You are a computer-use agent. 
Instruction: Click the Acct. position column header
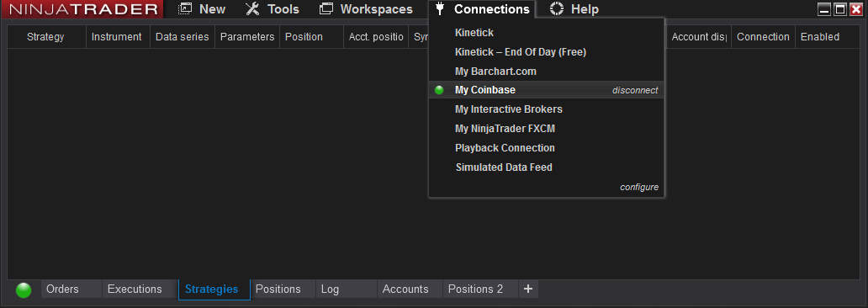click(x=377, y=36)
